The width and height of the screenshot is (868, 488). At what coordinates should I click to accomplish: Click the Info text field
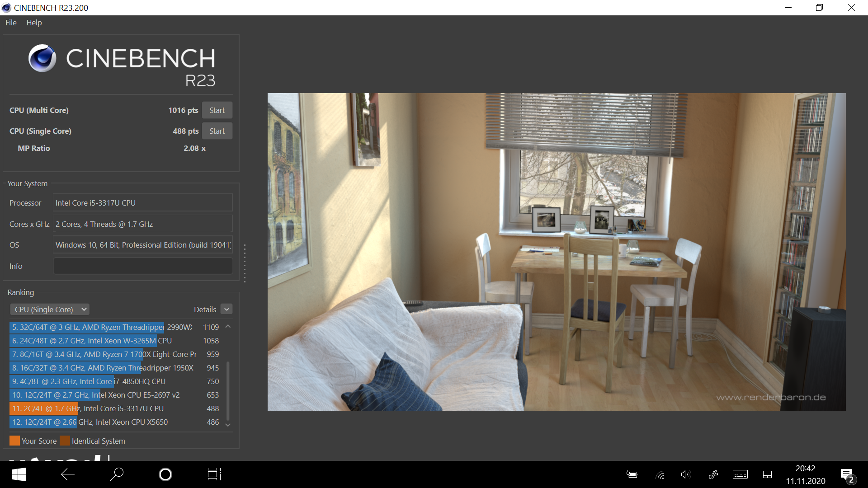tap(143, 266)
